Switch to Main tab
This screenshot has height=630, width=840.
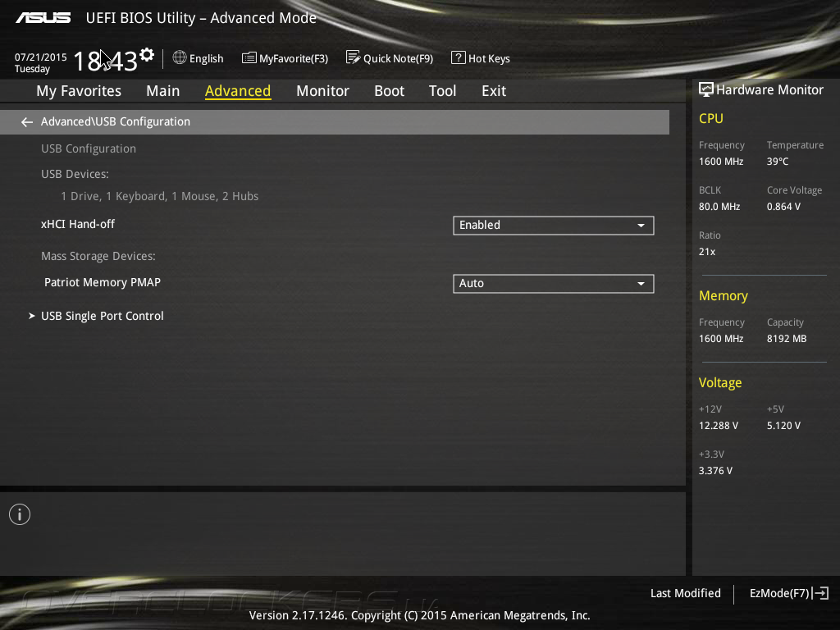163,91
